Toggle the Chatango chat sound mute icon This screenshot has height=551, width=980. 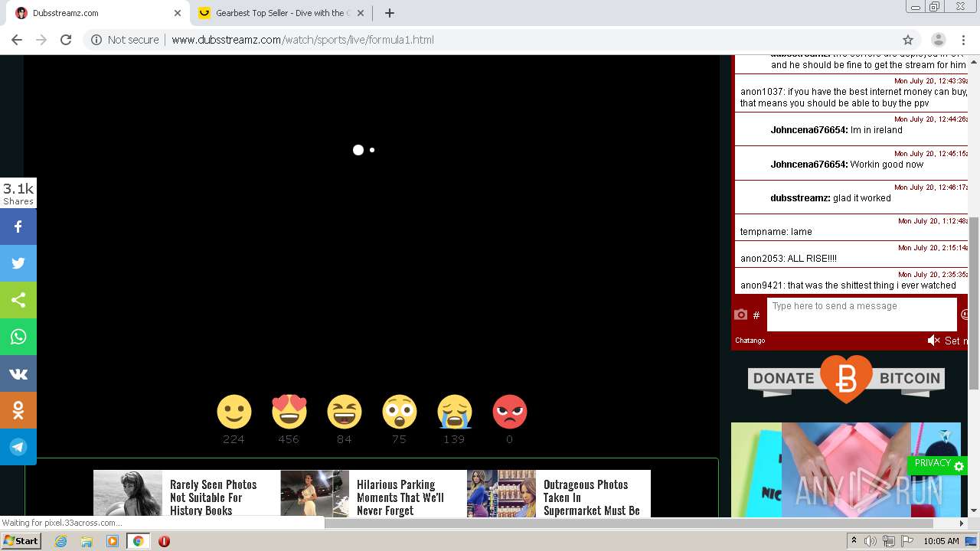coord(933,341)
